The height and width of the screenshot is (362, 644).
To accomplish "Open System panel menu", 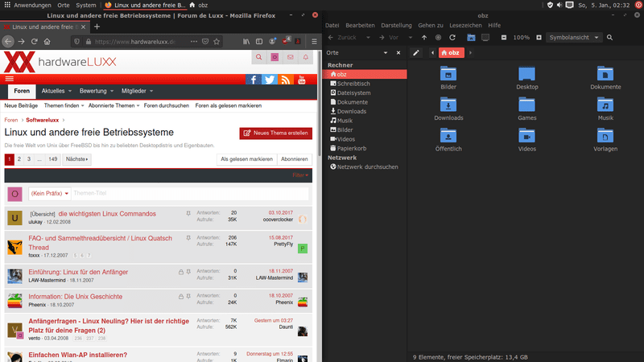I will click(x=86, y=5).
